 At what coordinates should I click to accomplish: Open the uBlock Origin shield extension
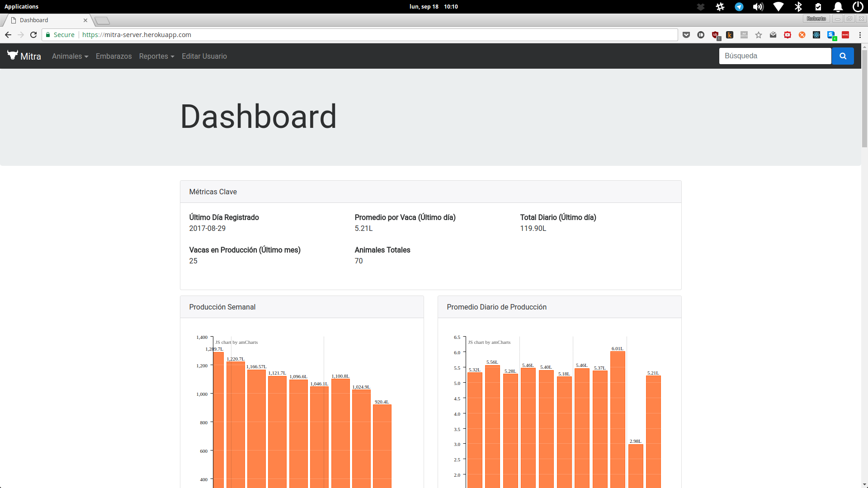coord(715,35)
